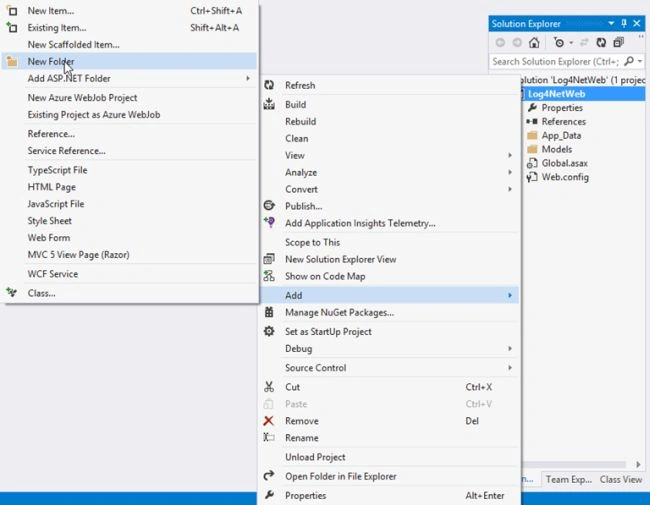Click Set as StartUp Project
650x505 pixels.
click(x=390, y=332)
